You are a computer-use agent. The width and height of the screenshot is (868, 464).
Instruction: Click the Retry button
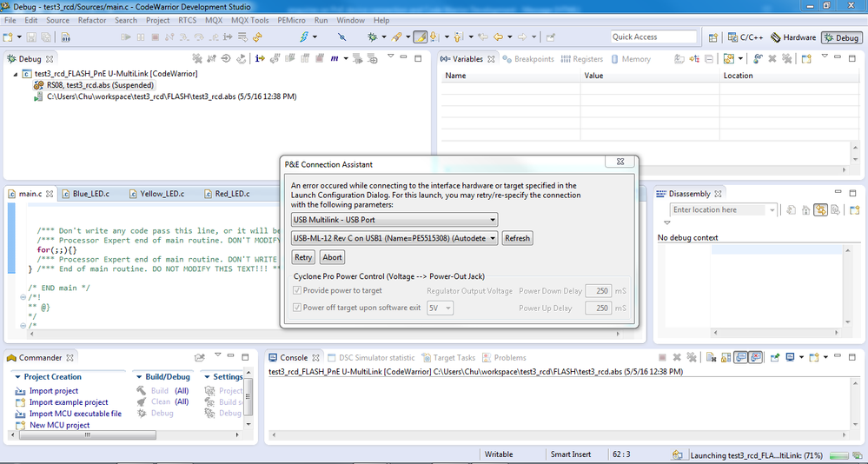303,257
